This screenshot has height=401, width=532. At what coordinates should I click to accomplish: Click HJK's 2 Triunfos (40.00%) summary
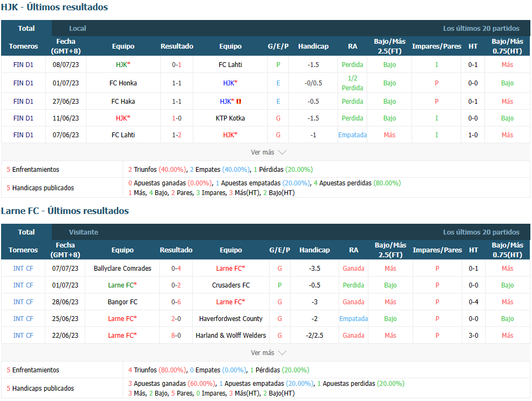click(x=157, y=170)
